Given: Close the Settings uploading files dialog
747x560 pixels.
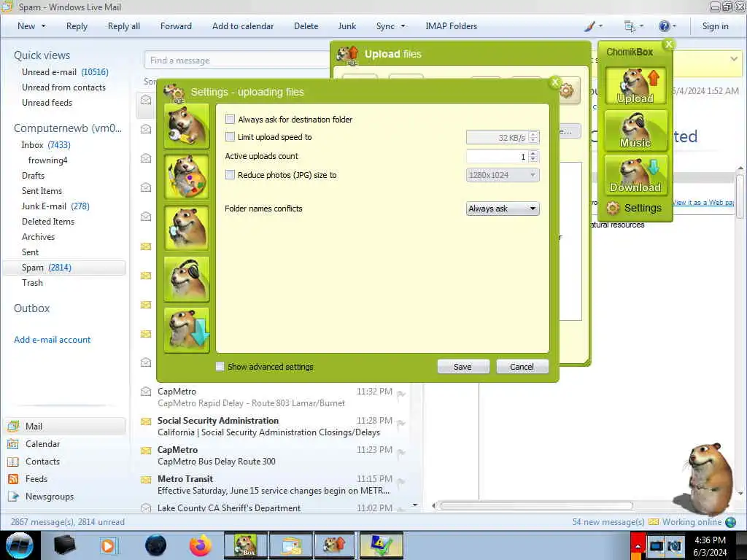Looking at the screenshot, I should (x=555, y=82).
